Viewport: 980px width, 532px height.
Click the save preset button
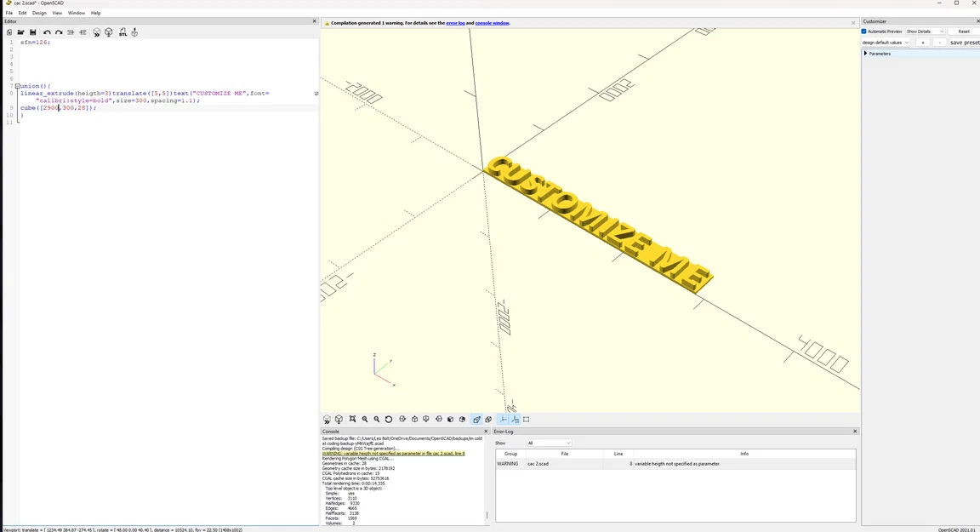tap(965, 43)
